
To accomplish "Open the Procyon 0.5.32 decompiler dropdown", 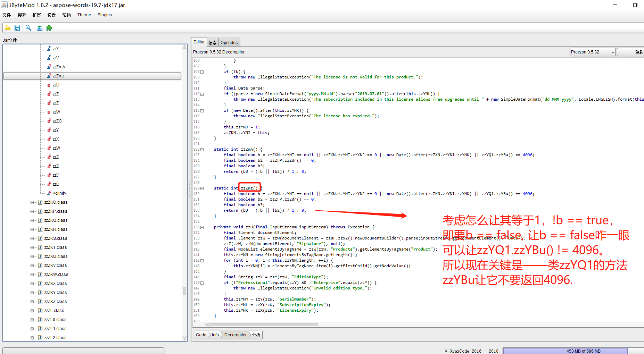I will click(592, 52).
